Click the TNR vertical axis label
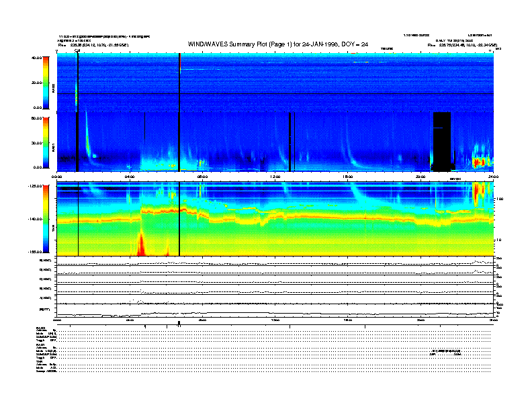The image size is (532, 411). point(53,230)
